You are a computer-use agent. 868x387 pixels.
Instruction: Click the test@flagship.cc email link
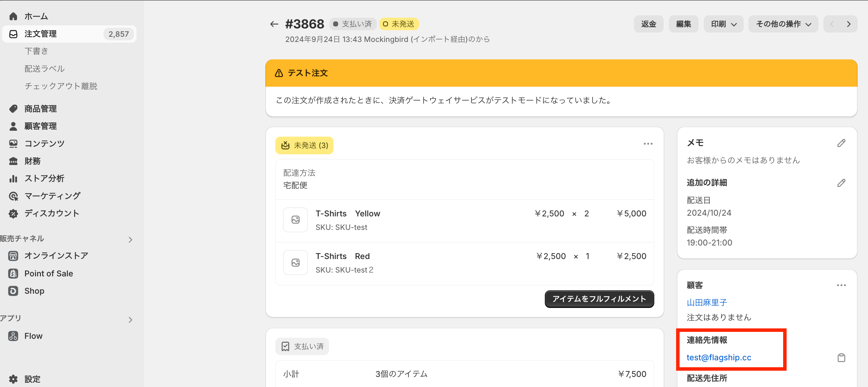(x=719, y=358)
